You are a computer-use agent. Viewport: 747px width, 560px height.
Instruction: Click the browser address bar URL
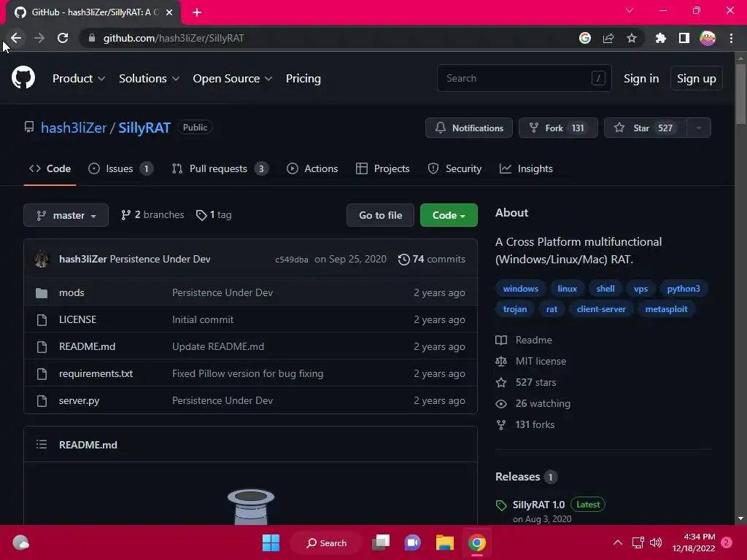coord(174,38)
